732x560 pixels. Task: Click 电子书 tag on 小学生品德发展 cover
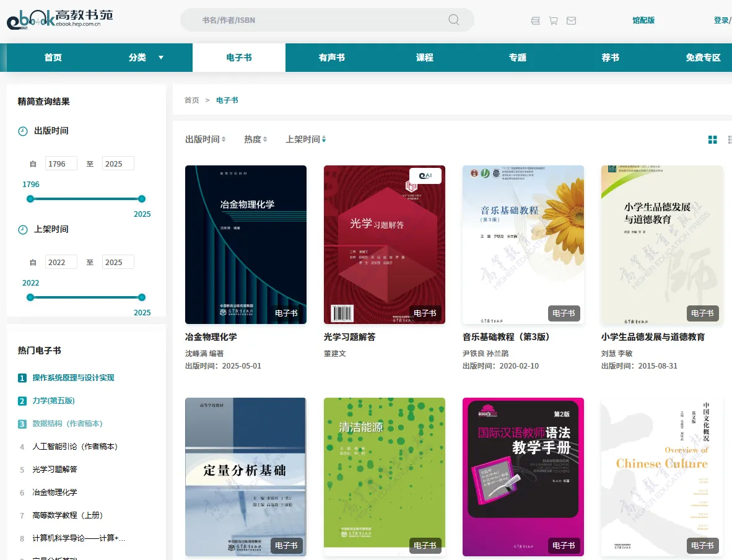[702, 313]
